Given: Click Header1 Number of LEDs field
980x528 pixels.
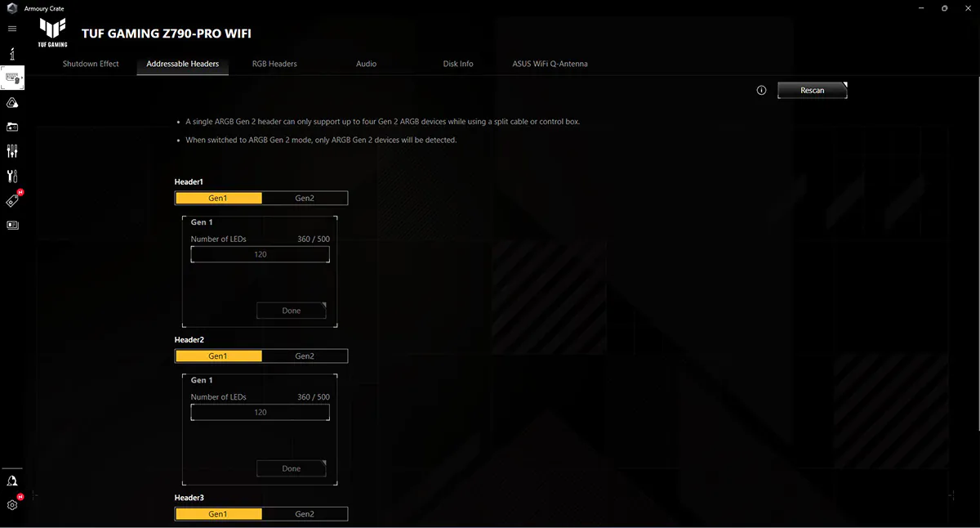Looking at the screenshot, I should (x=261, y=254).
